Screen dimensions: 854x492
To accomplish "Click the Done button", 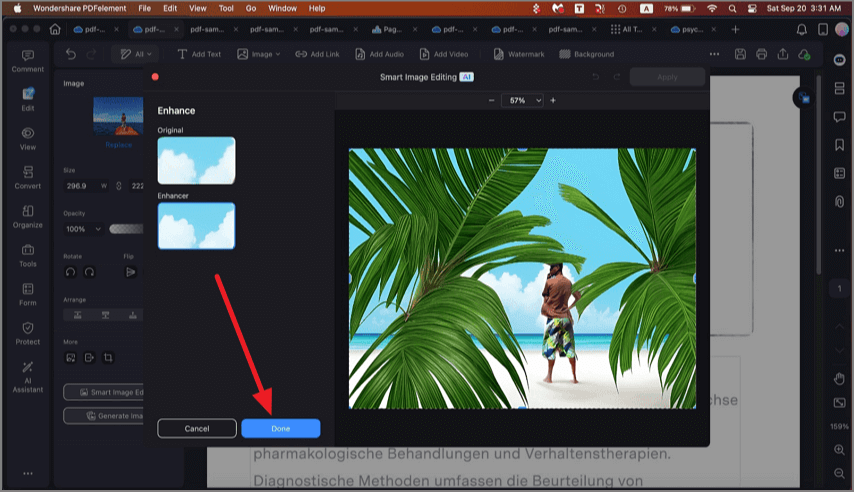I will pyautogui.click(x=280, y=428).
